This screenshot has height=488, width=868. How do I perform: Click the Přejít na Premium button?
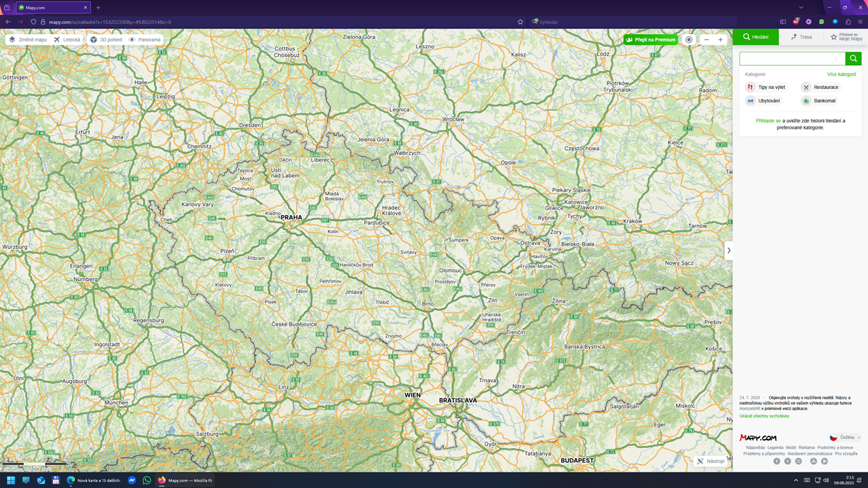click(x=650, y=40)
